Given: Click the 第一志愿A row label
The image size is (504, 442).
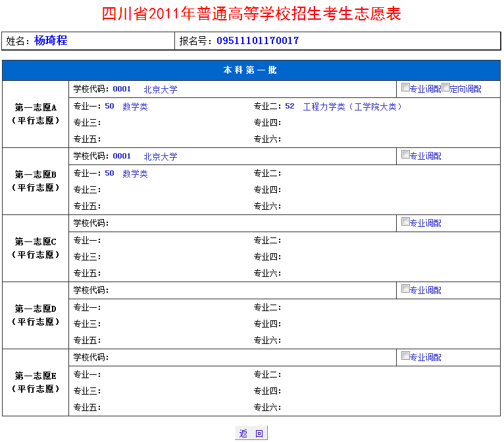Looking at the screenshot, I should point(36,114).
